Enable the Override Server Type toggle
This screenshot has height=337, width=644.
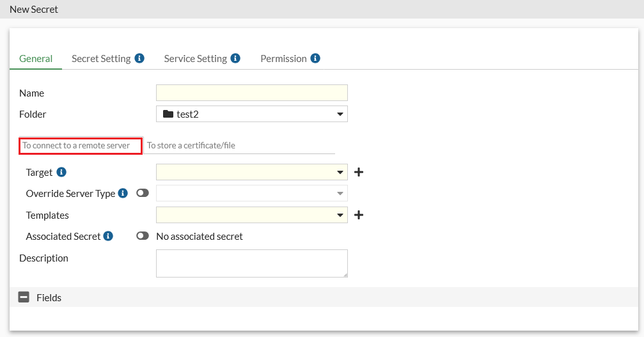point(143,193)
